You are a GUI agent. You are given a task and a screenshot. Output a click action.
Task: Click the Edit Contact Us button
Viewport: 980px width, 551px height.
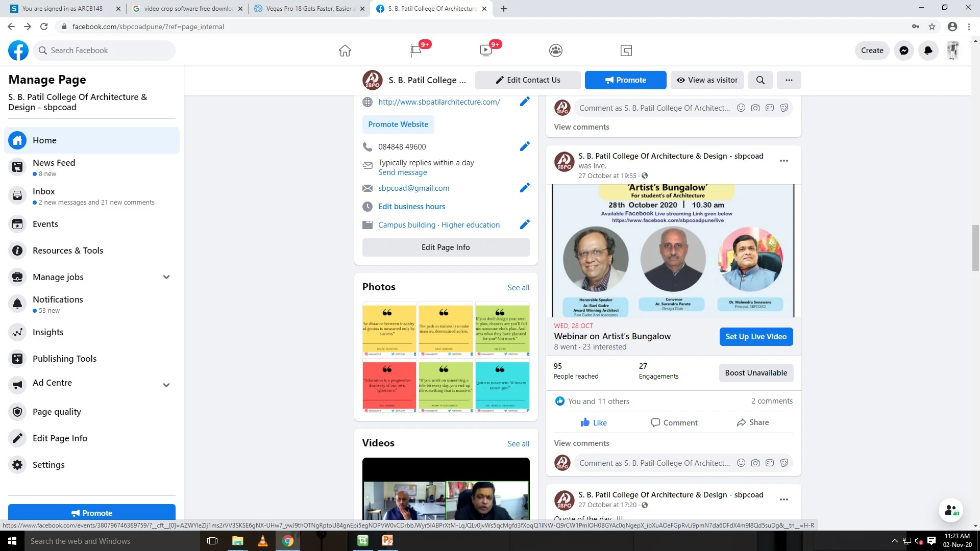tap(528, 80)
